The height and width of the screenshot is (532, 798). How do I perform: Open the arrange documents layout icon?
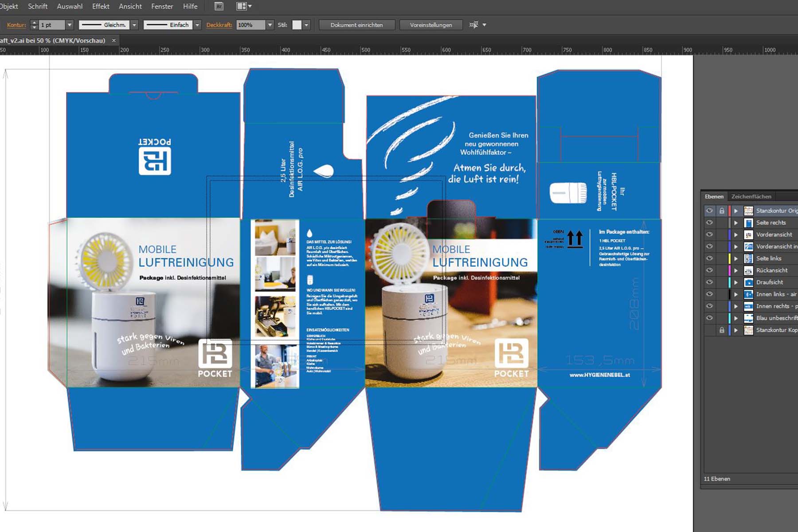pos(242,7)
